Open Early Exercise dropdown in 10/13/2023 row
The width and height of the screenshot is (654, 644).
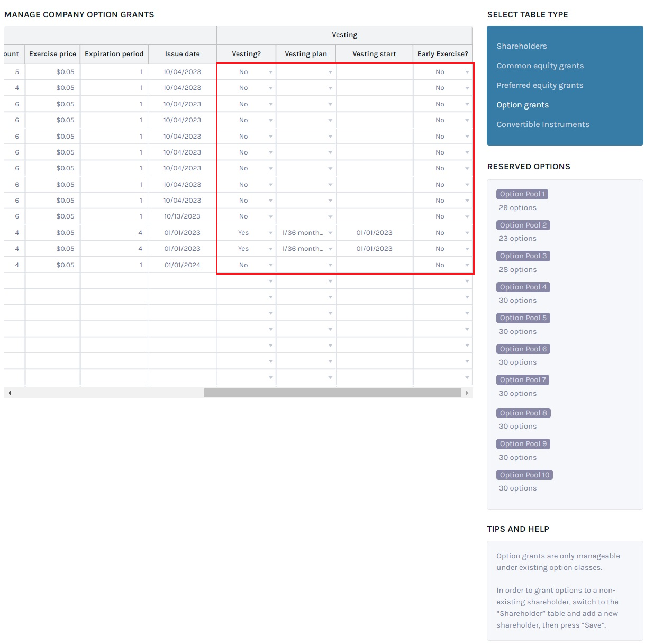click(467, 217)
